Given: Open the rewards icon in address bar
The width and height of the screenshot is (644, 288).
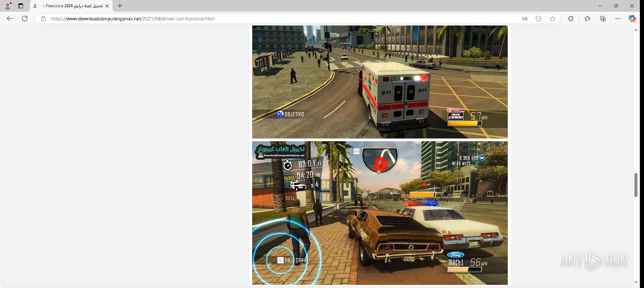Looking at the screenshot, I should [538, 19].
